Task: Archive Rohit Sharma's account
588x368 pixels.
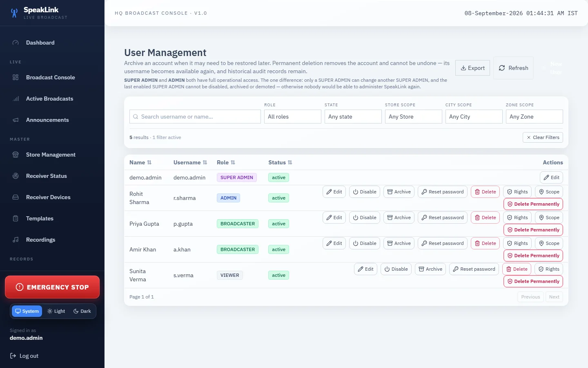Action: click(x=399, y=192)
